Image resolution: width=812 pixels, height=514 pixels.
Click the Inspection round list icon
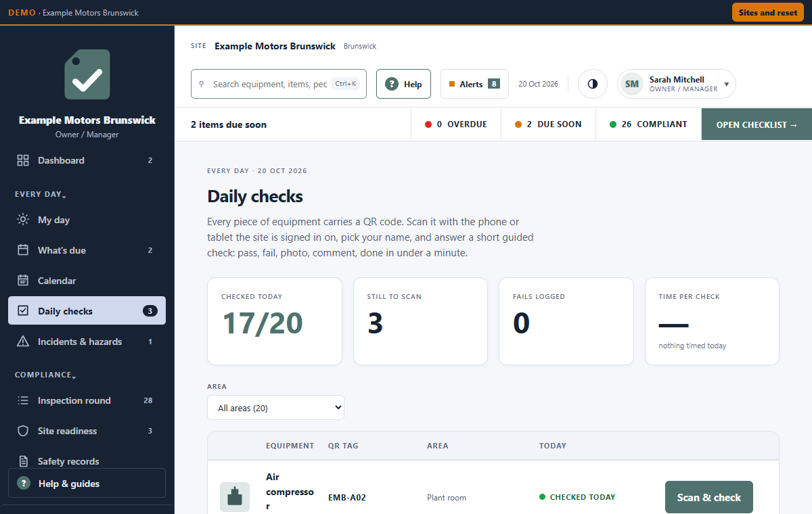tap(23, 400)
